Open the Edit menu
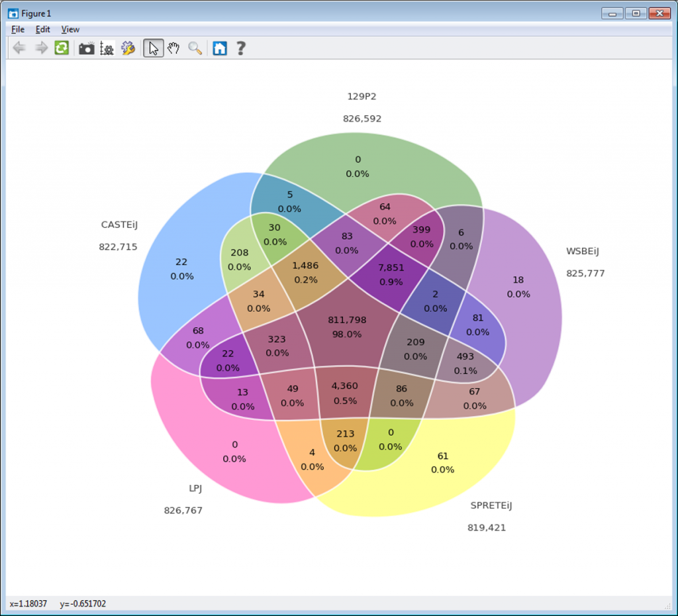The image size is (678, 616). click(x=42, y=29)
